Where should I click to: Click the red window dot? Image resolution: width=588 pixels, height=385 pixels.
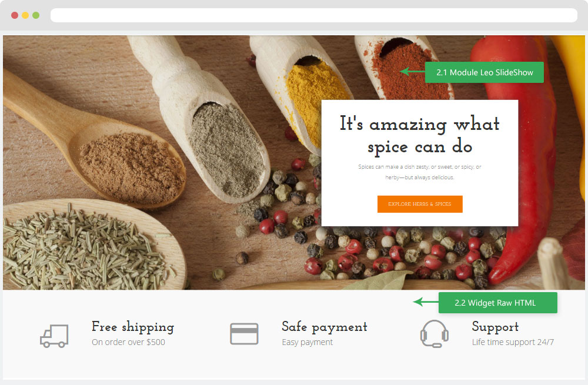point(15,15)
